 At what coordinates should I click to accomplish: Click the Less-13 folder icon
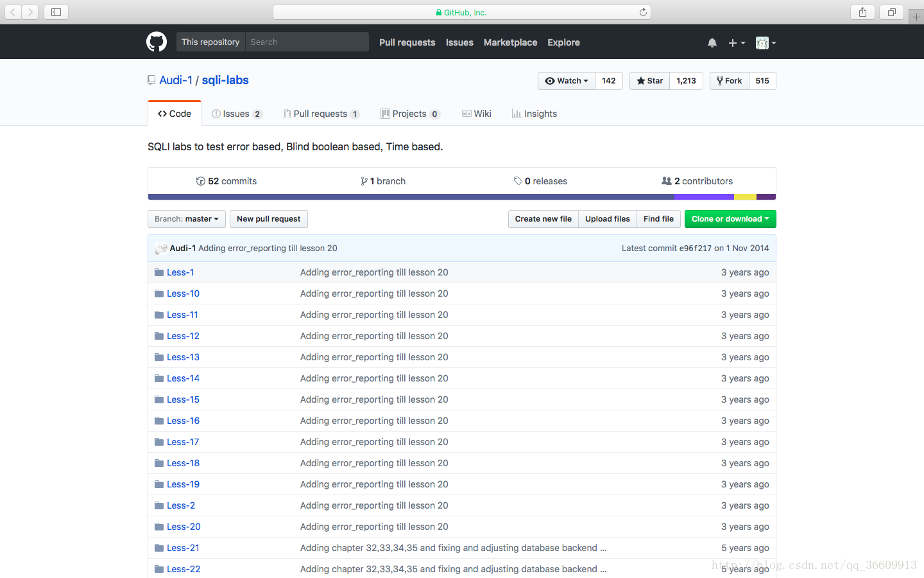click(x=159, y=357)
